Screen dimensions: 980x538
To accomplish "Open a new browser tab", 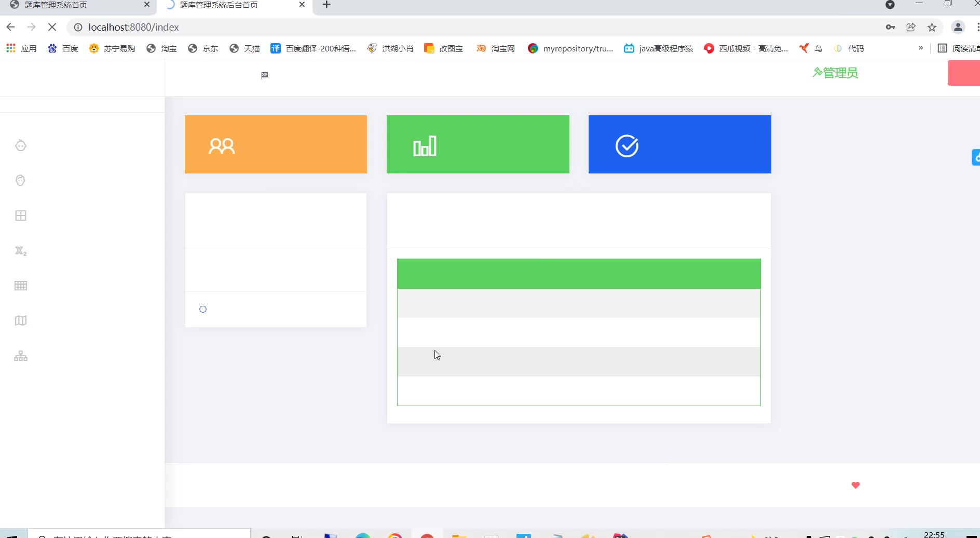I will coord(326,5).
